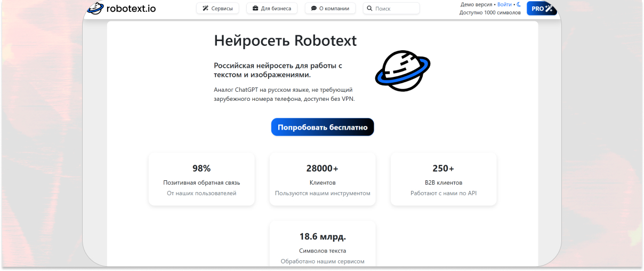The height and width of the screenshot is (271, 644).
Task: Open the robotext.io home link text
Action: point(131,9)
